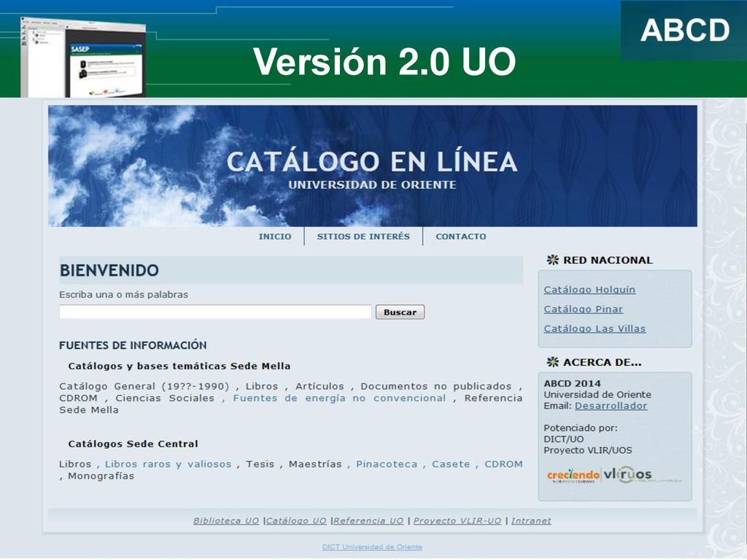Open the CONTACTO menu item

click(x=461, y=237)
